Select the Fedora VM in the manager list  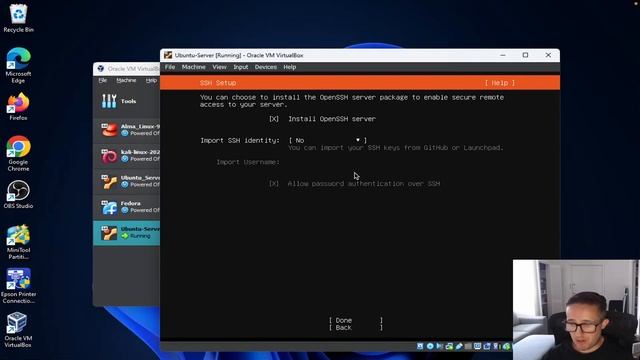coord(127,207)
